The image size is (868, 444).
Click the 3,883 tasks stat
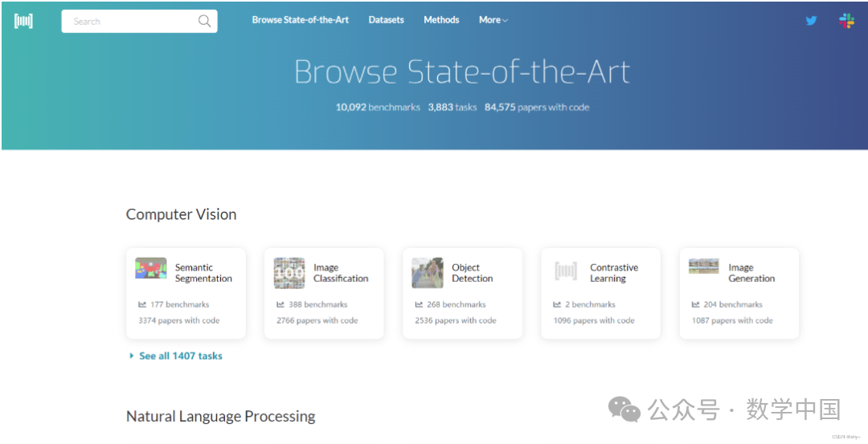point(452,108)
